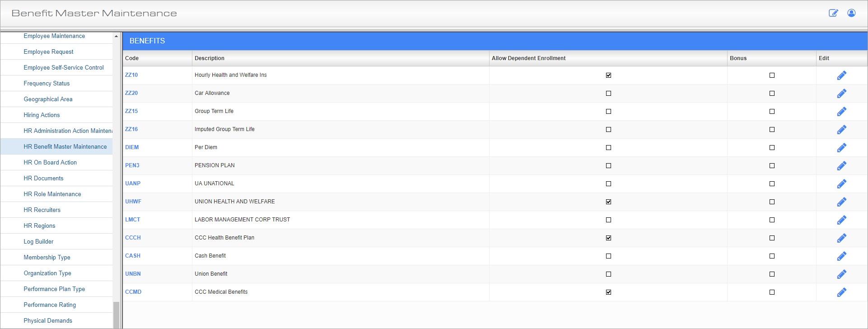868x329 pixels.
Task: Uncheck dependent enrollment for ZZ10
Action: (608, 75)
